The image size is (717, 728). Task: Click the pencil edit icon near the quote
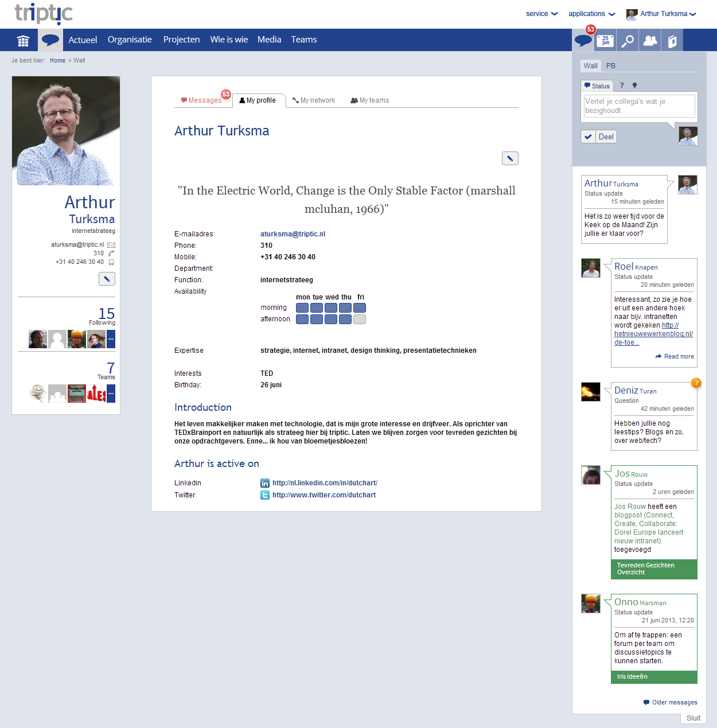[x=509, y=158]
